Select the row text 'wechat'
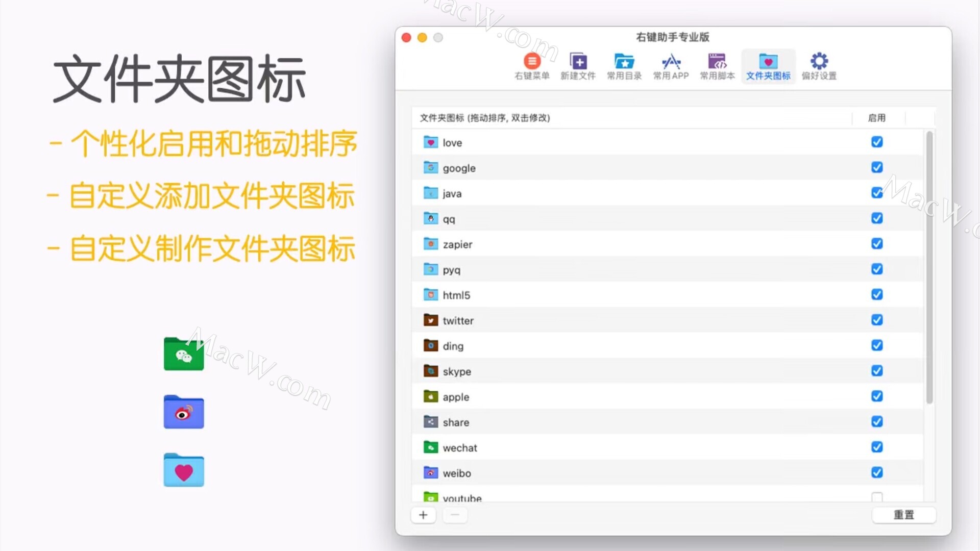This screenshot has width=980, height=551. tap(460, 448)
